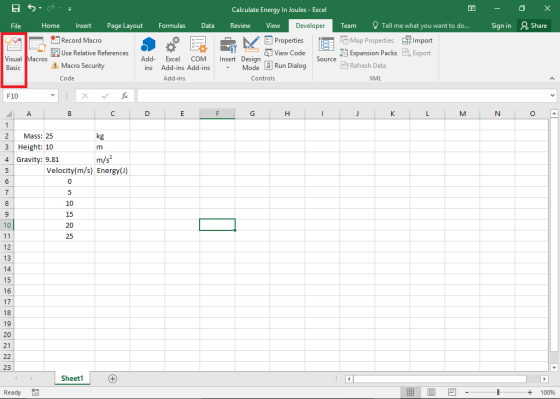560x399 pixels.
Task: Click Import XML
Action: click(417, 40)
